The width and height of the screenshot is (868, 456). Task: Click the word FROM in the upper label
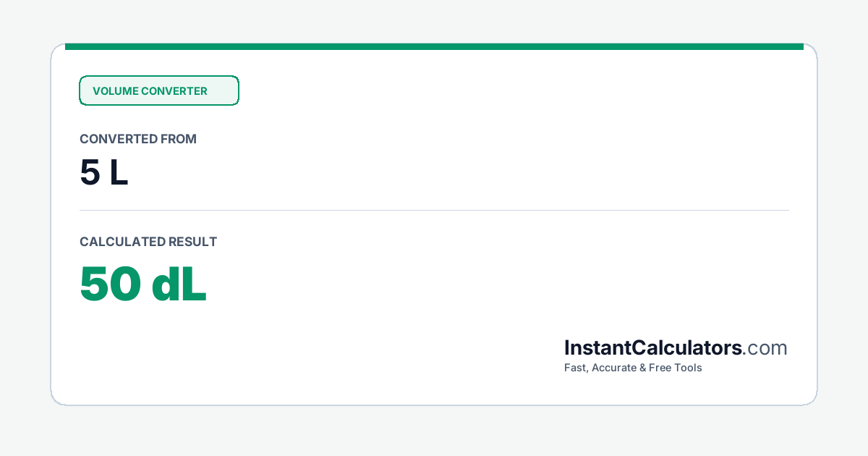point(179,139)
